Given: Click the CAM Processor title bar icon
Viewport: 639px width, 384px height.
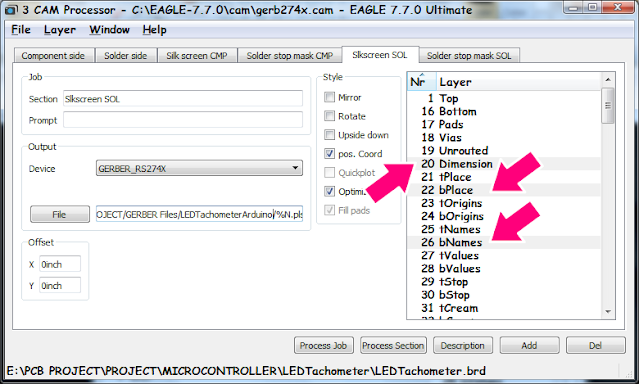Looking at the screenshot, I should 11,10.
